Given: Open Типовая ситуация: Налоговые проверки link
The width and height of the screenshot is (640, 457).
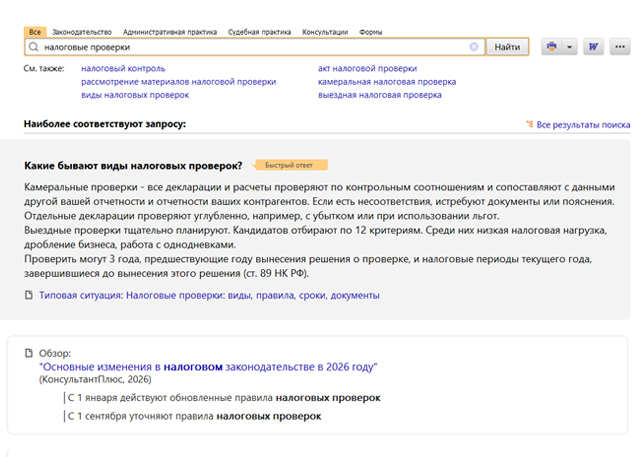Looking at the screenshot, I should pyautogui.click(x=209, y=295).
